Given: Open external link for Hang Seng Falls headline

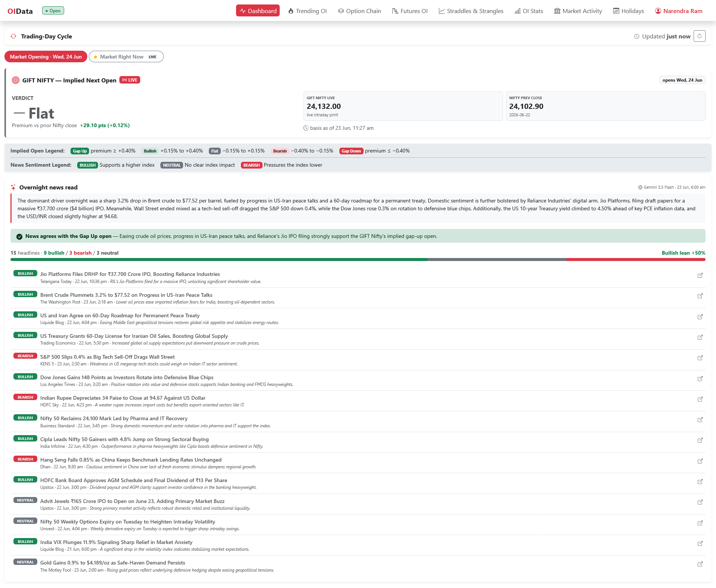Looking at the screenshot, I should pyautogui.click(x=700, y=461).
